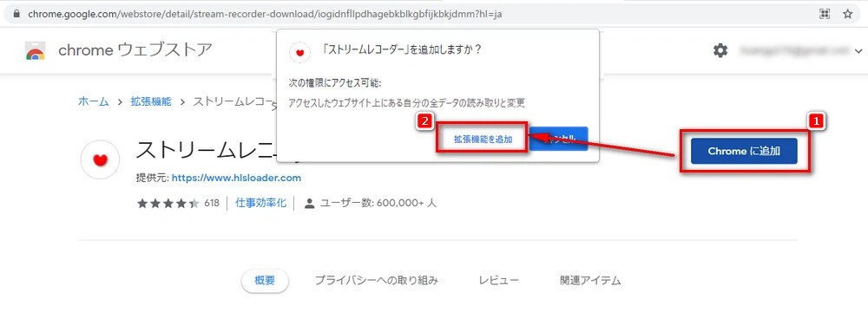Click the heart icon in the dialog
Image resolution: width=868 pixels, height=312 pixels.
click(300, 52)
